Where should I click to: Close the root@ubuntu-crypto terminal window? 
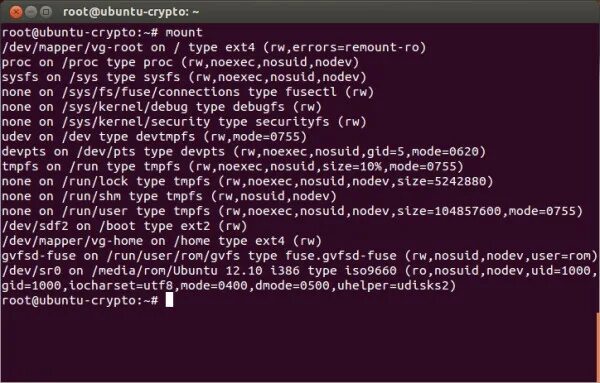click(16, 12)
